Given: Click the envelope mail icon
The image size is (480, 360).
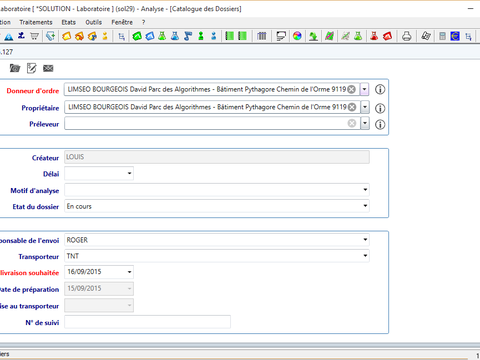Looking at the screenshot, I should click(48, 68).
